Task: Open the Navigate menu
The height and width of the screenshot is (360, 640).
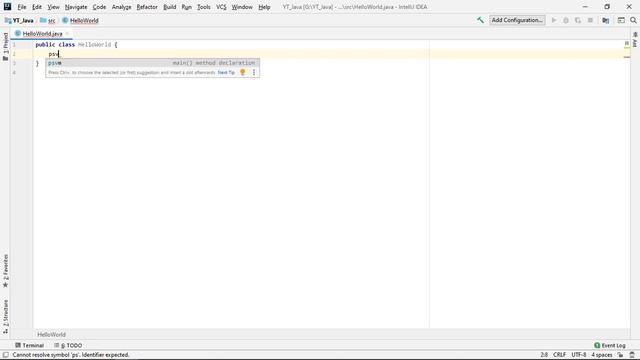Action: [x=76, y=7]
